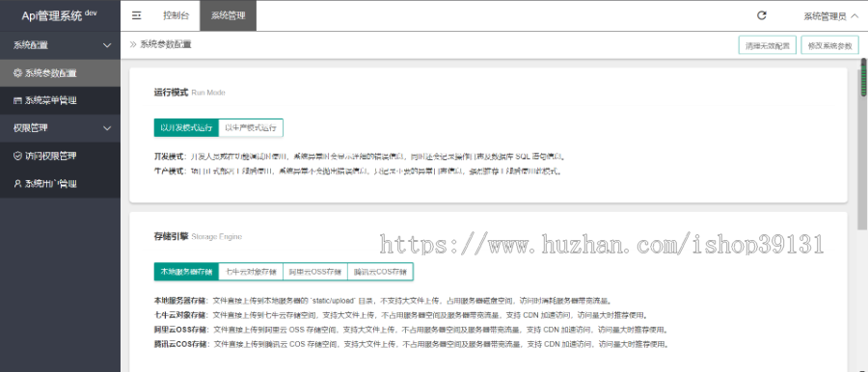Select 阿里云OSS存储 storage engine option

[x=315, y=272]
